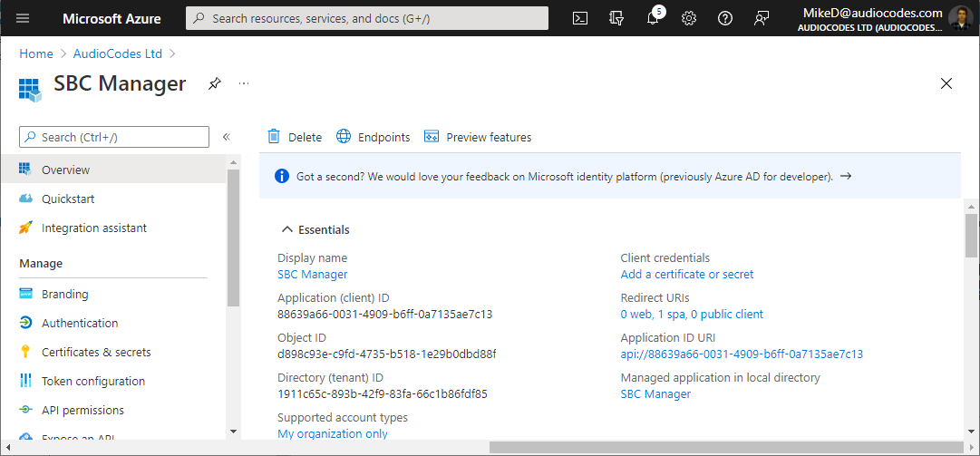This screenshot has width=980, height=456.
Task: Go to API permissions in sidebar
Action: tap(82, 410)
